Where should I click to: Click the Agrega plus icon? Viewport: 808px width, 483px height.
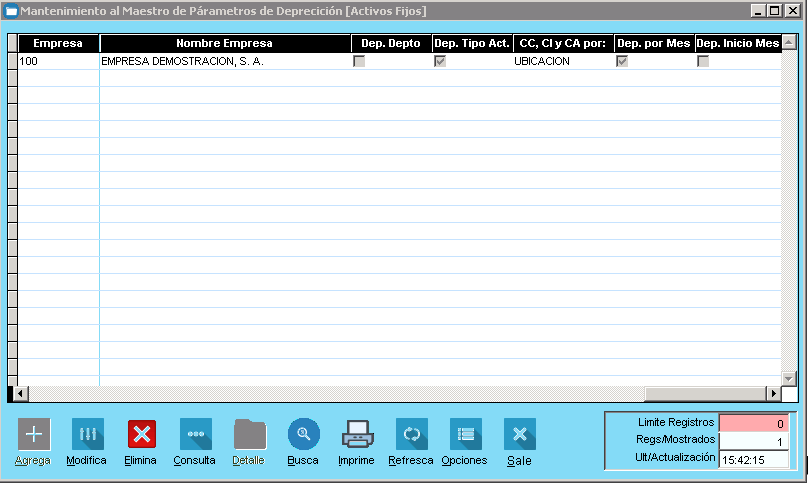click(x=33, y=434)
